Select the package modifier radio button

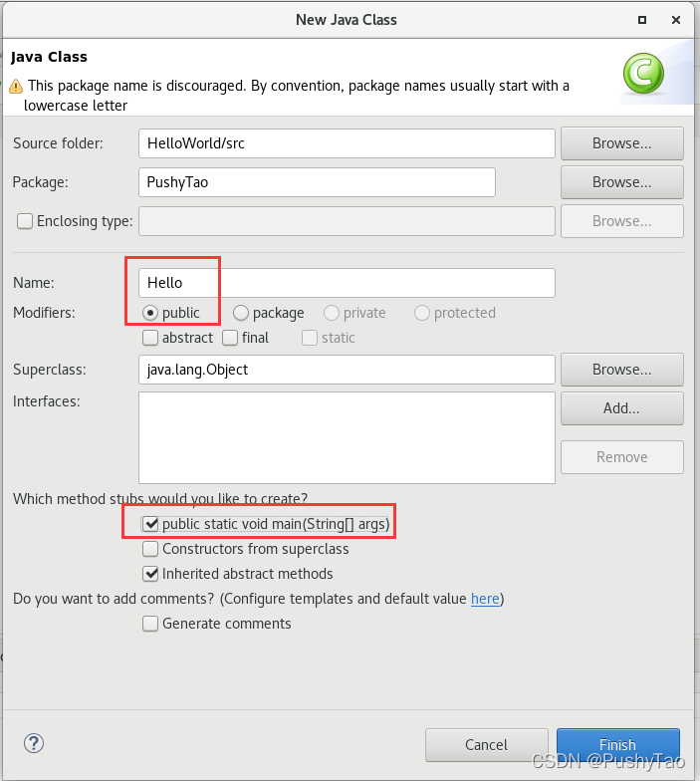coord(241,313)
